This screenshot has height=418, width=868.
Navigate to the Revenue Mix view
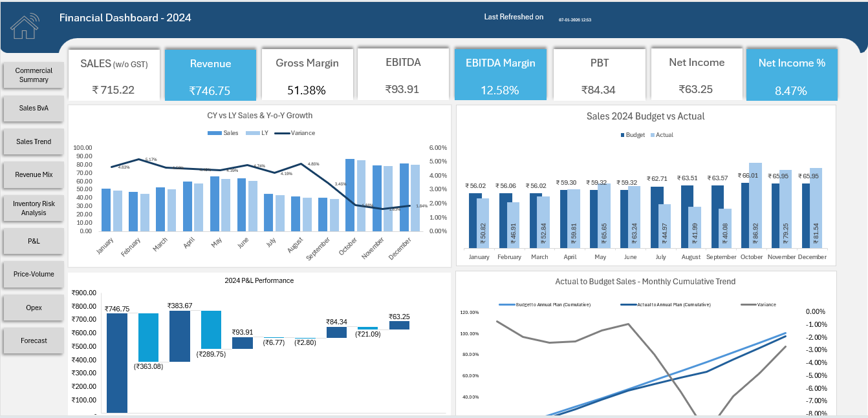tap(33, 174)
